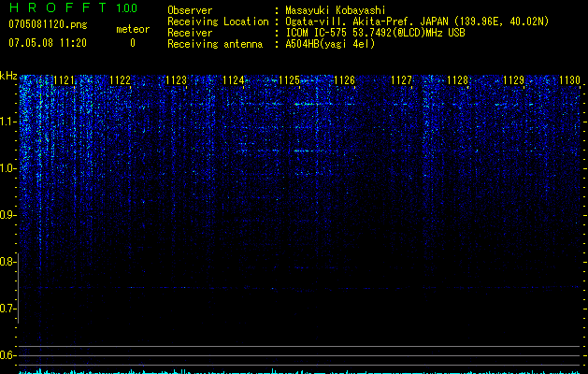Click the Receiving antenna label

click(215, 44)
